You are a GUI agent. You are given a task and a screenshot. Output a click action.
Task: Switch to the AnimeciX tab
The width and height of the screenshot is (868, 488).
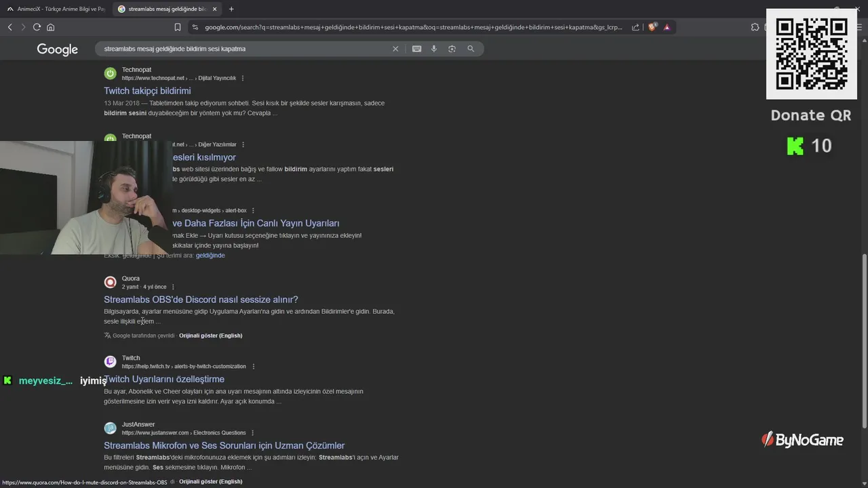(x=56, y=9)
